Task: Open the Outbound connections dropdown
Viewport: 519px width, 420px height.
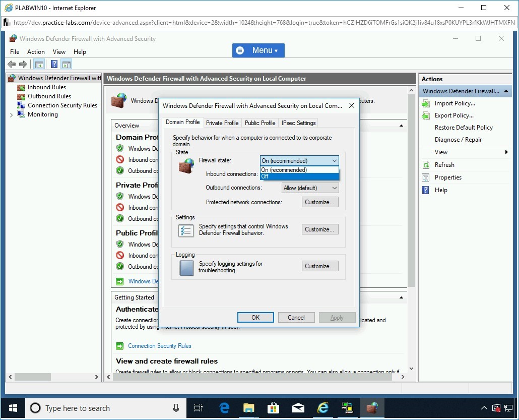Action: [x=310, y=188]
